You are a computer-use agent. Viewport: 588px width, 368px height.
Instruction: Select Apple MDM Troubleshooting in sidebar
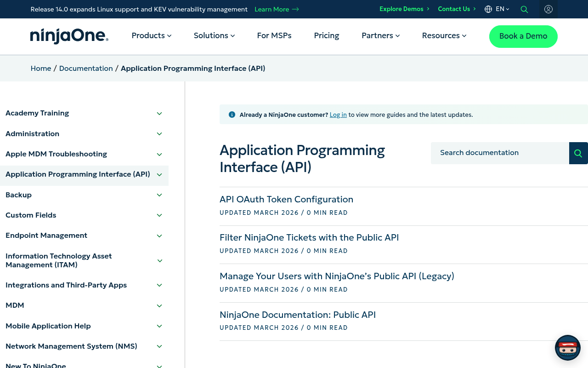tap(56, 154)
